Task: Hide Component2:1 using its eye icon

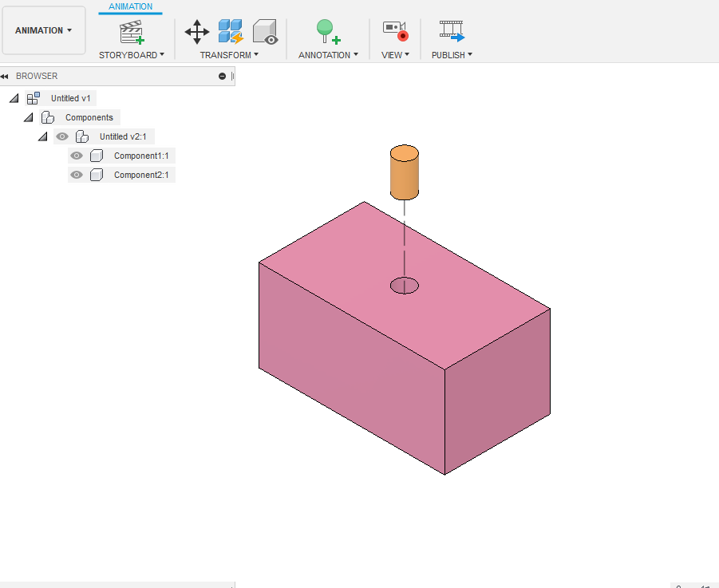Action: (77, 175)
